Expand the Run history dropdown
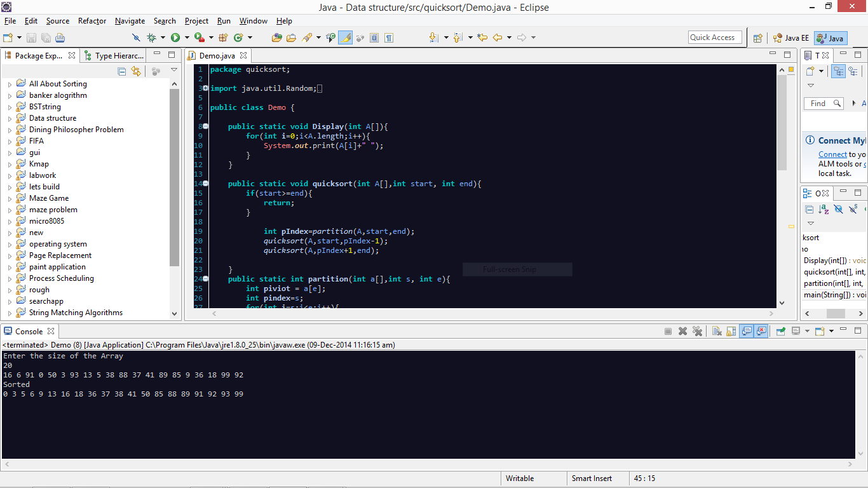 coord(187,37)
